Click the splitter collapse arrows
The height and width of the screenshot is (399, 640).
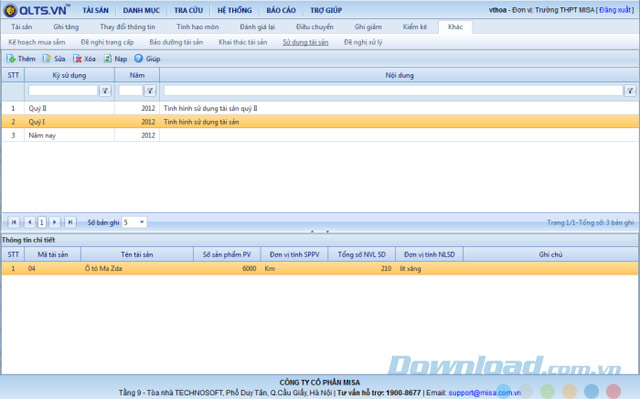click(x=320, y=231)
